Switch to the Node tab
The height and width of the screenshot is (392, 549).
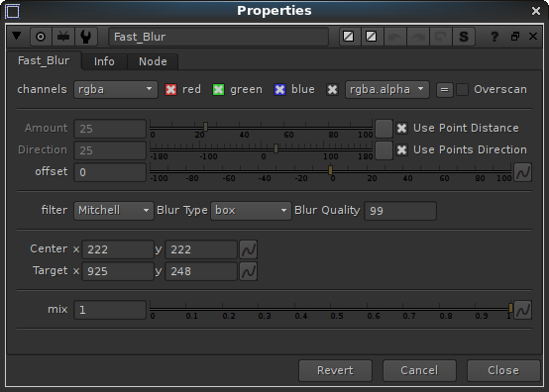153,61
